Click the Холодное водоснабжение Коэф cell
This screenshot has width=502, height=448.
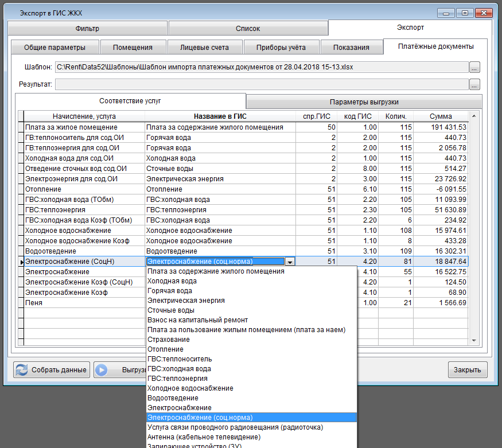[84, 241]
